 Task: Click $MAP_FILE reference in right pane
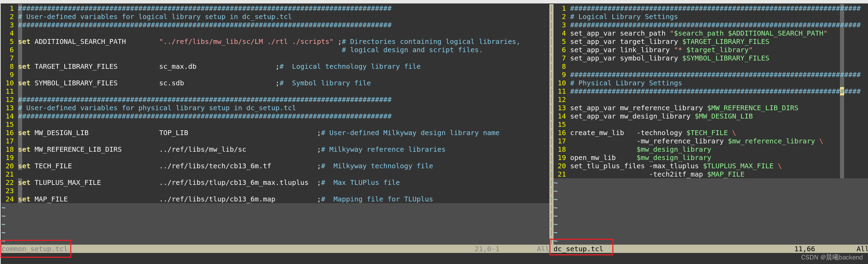click(x=726, y=174)
